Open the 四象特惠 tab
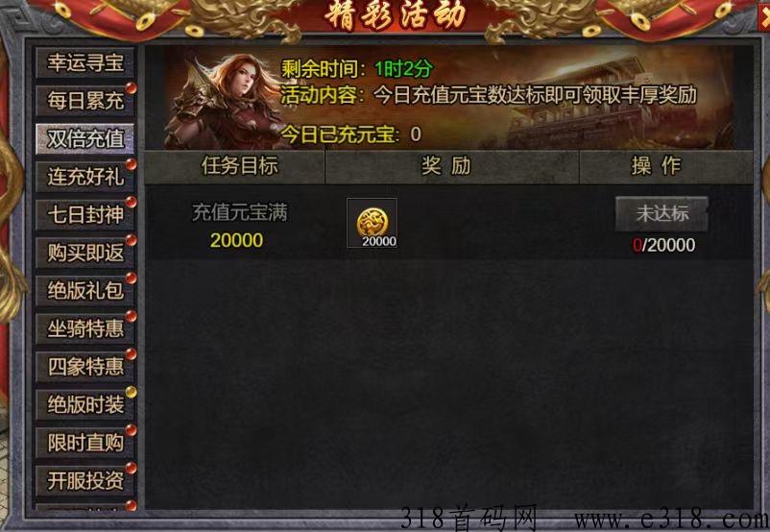This screenshot has width=770, height=532. [x=84, y=367]
